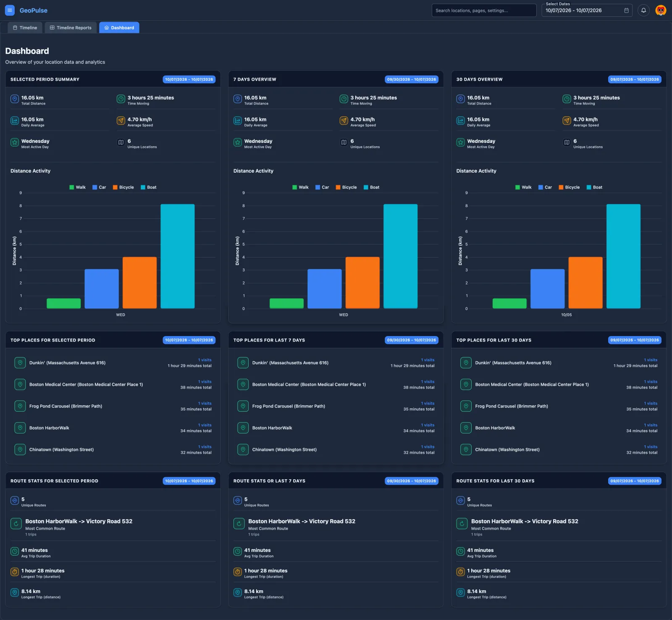Image resolution: width=672 pixels, height=620 pixels.
Task: Focus the search locations, pages, settings field
Action: tap(484, 11)
